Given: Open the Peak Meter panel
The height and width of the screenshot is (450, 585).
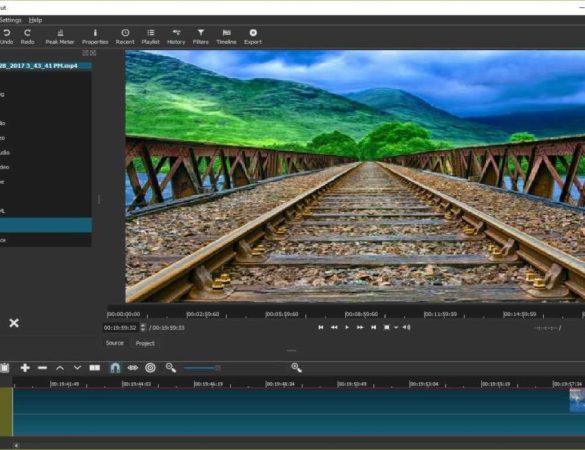Looking at the screenshot, I should (x=60, y=37).
